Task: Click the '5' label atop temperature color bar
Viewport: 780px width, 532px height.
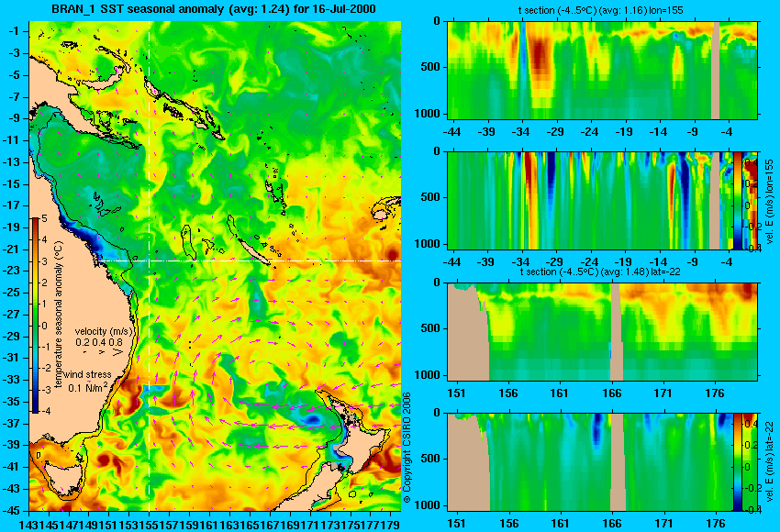Action: [44, 219]
